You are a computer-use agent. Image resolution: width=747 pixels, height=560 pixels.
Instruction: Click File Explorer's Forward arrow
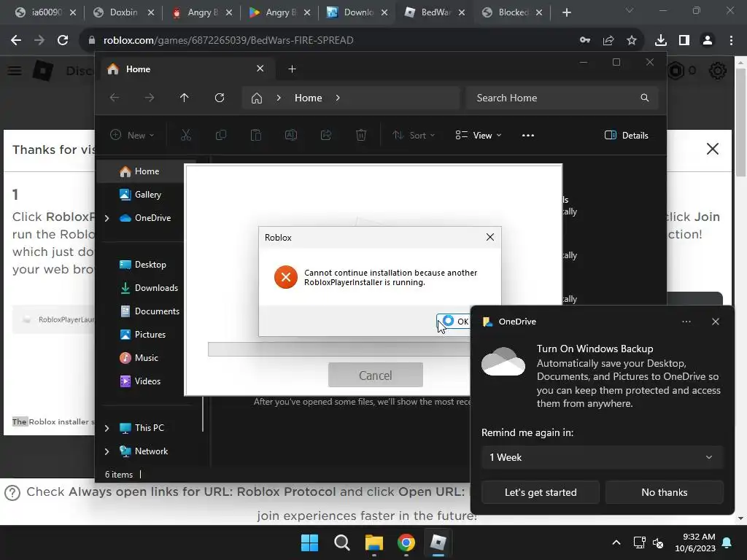click(150, 98)
